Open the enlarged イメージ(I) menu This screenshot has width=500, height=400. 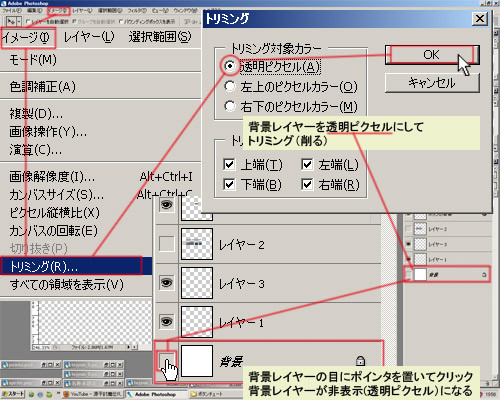pos(27,37)
